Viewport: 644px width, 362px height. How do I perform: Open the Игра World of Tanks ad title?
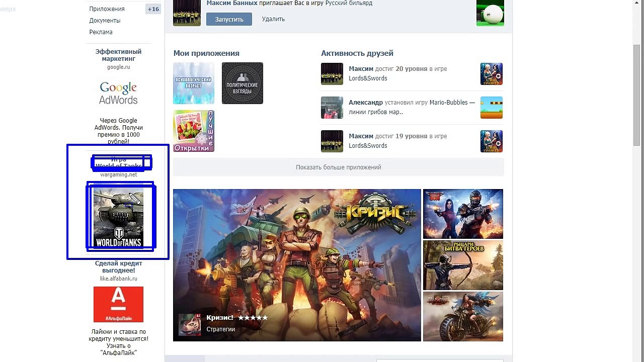(118, 163)
